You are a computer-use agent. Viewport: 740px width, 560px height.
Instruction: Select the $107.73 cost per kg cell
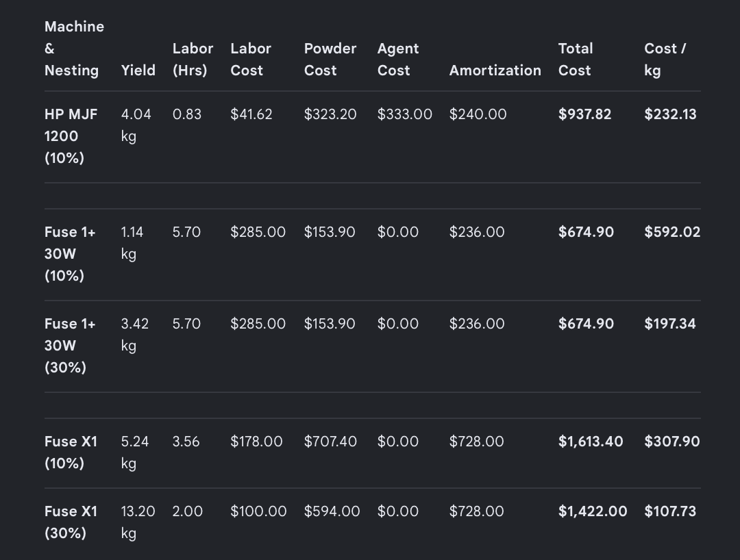[x=670, y=511]
